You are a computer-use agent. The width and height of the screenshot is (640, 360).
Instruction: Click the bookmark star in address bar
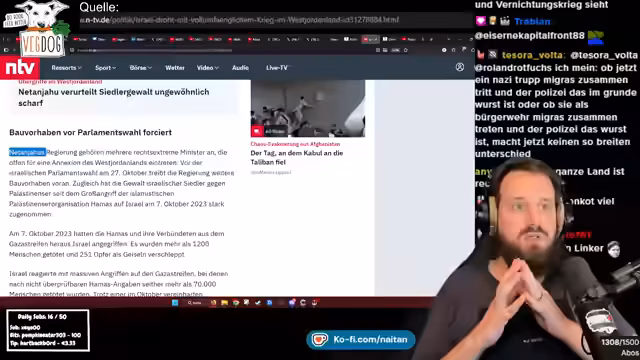[406, 50]
